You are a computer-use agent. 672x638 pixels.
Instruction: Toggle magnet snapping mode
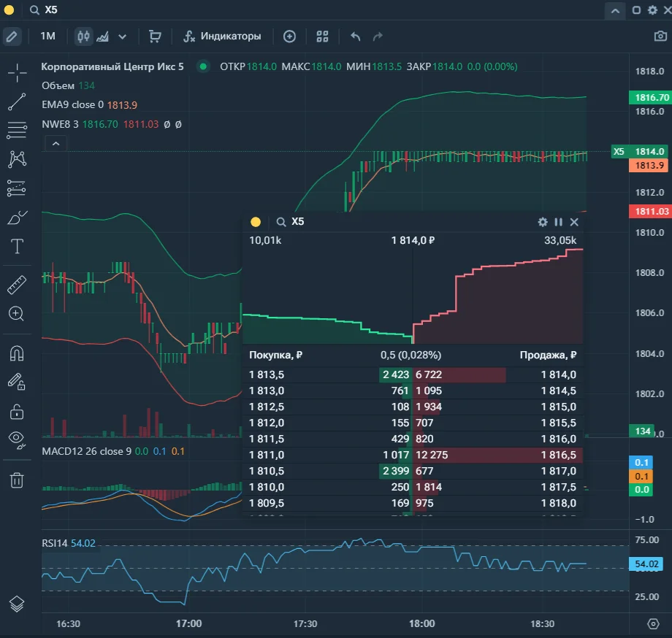click(17, 354)
